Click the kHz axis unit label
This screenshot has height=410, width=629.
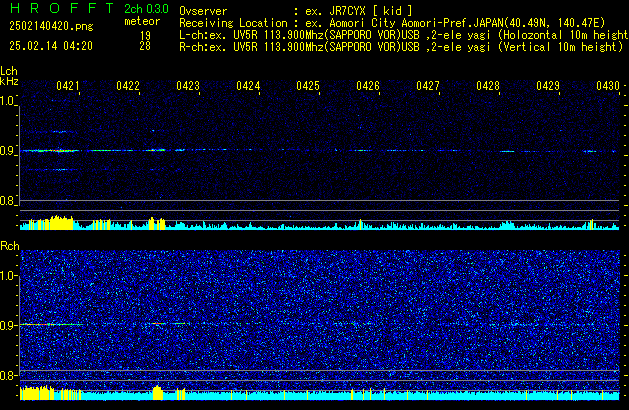[x=9, y=81]
